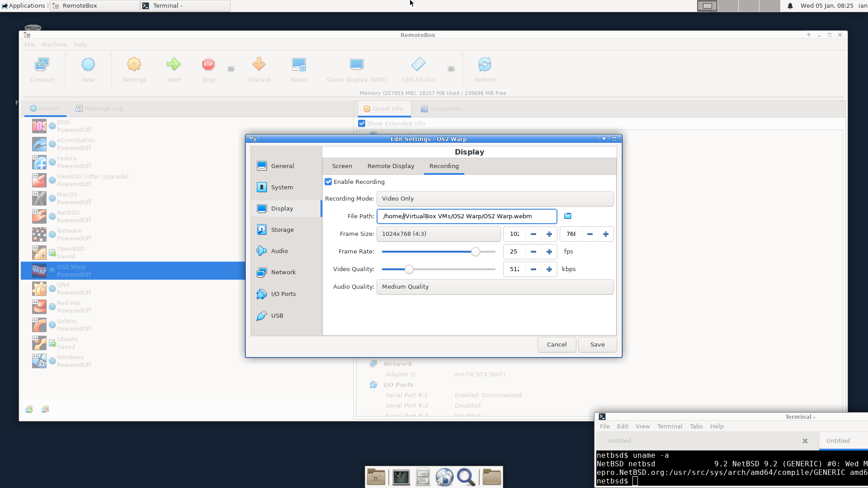Cancel the Edit Settings dialog

click(x=557, y=344)
